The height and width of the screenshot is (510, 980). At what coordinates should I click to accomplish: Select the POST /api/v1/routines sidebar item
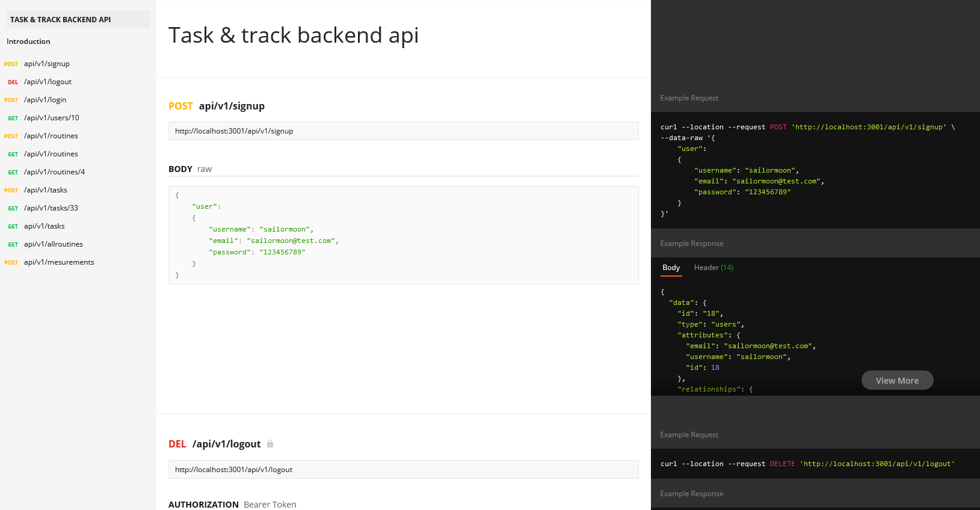pyautogui.click(x=51, y=136)
